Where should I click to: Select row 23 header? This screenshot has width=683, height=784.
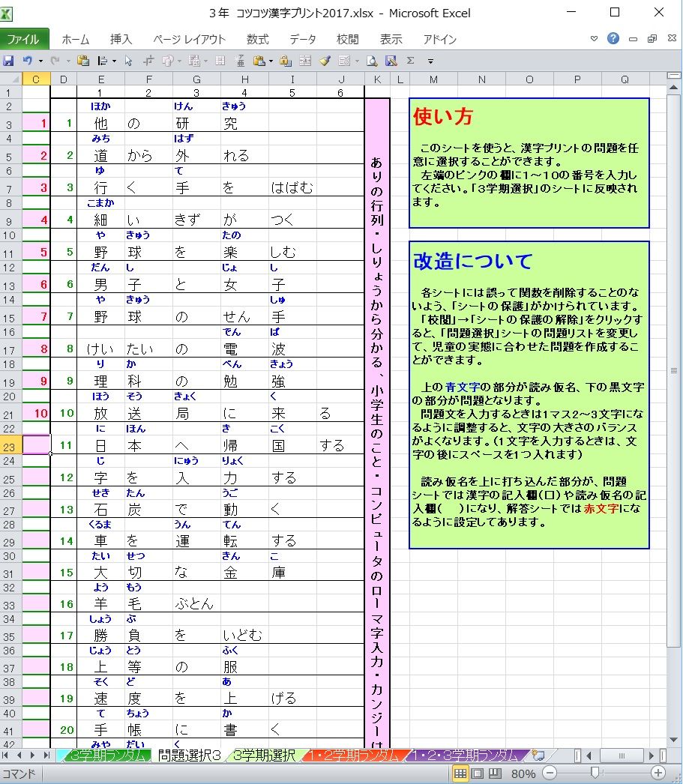(x=10, y=447)
